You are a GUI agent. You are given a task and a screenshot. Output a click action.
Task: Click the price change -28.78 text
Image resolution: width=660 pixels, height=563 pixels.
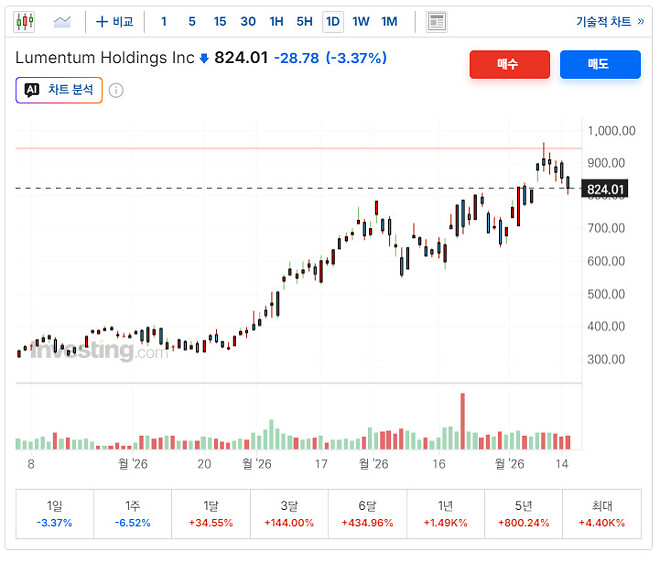pyautogui.click(x=296, y=58)
